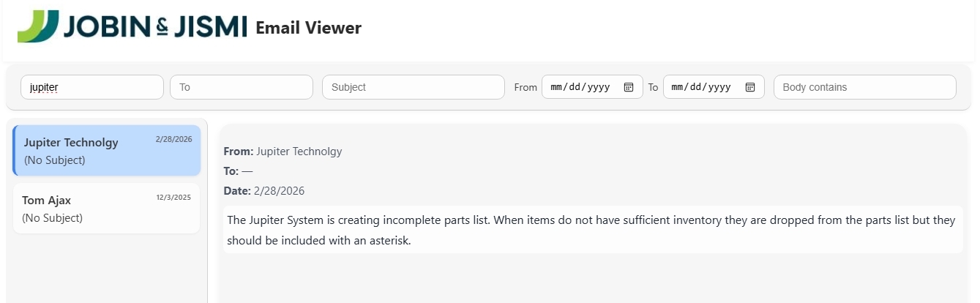Click into the Subject filter field
The width and height of the screenshot is (980, 303).
coord(414,87)
